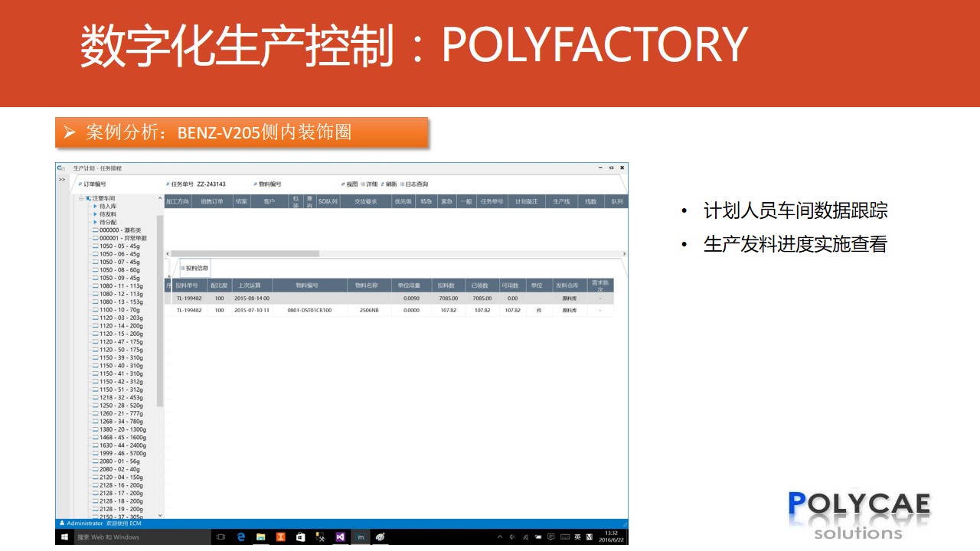Image resolution: width=980 pixels, height=551 pixels.
Task: Expand the 待入库 node arrow
Action: [95, 207]
